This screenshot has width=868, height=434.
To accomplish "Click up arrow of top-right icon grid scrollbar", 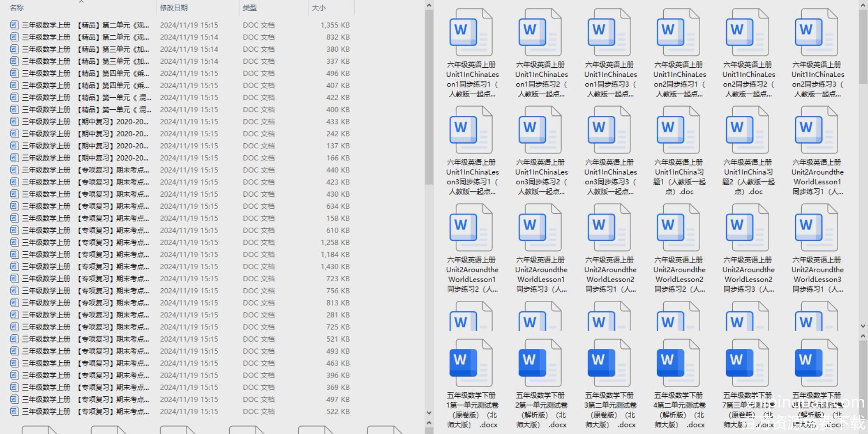I will click(863, 5).
